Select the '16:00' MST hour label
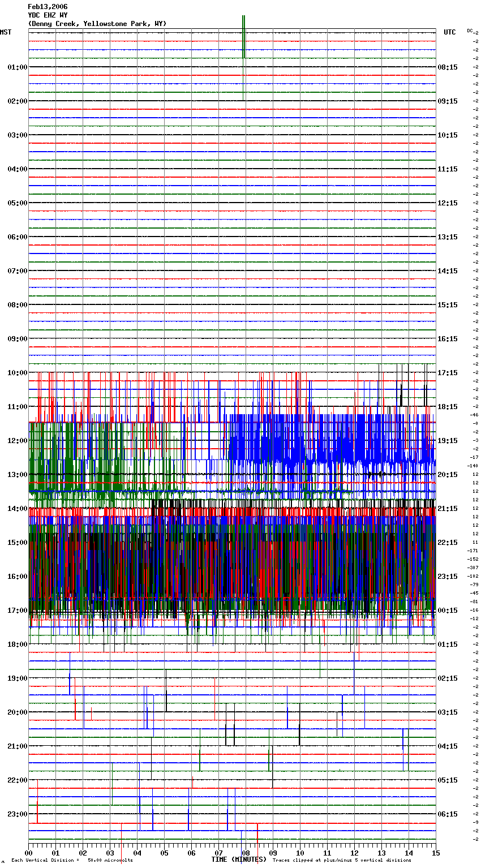 (x=18, y=577)
